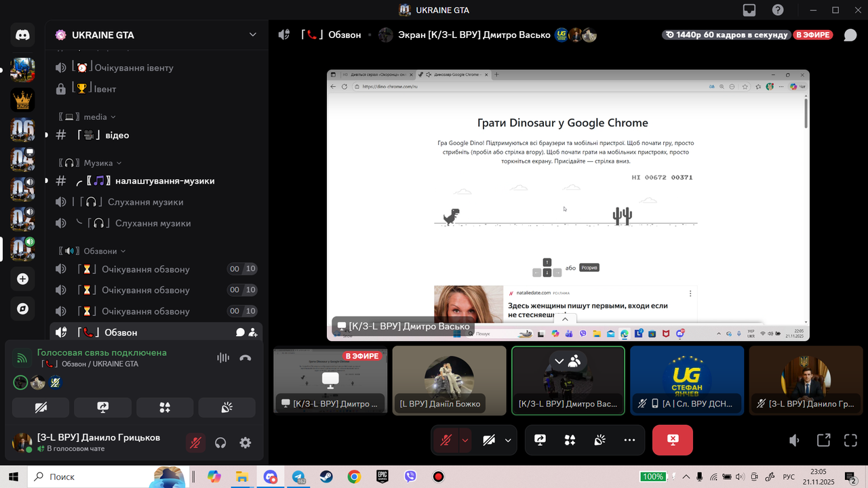This screenshot has height=488, width=868.
Task: Open microphone device options arrow
Action: (x=465, y=440)
